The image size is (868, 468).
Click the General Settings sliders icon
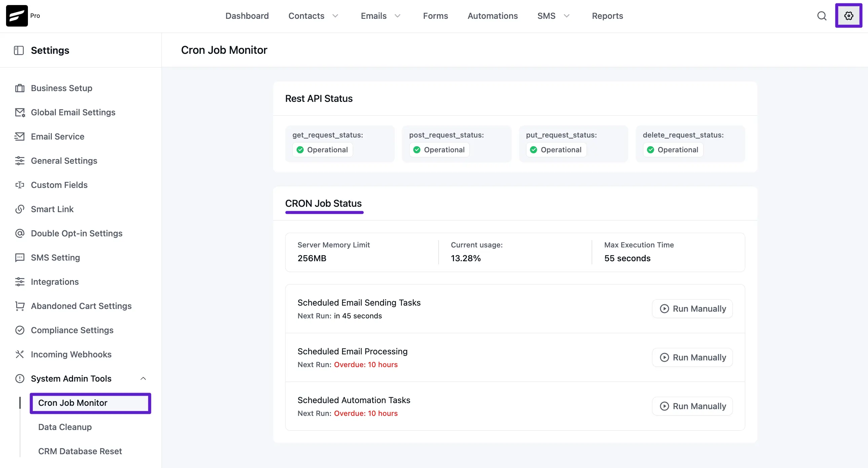click(20, 161)
